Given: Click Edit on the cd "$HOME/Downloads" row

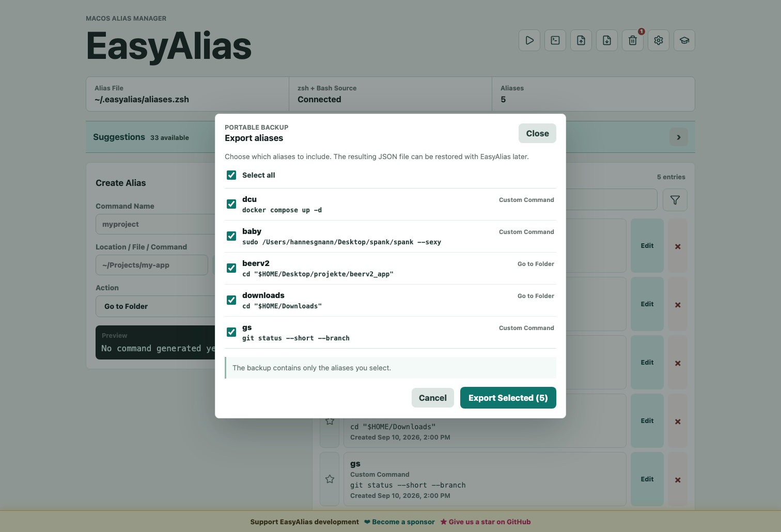Looking at the screenshot, I should point(647,421).
